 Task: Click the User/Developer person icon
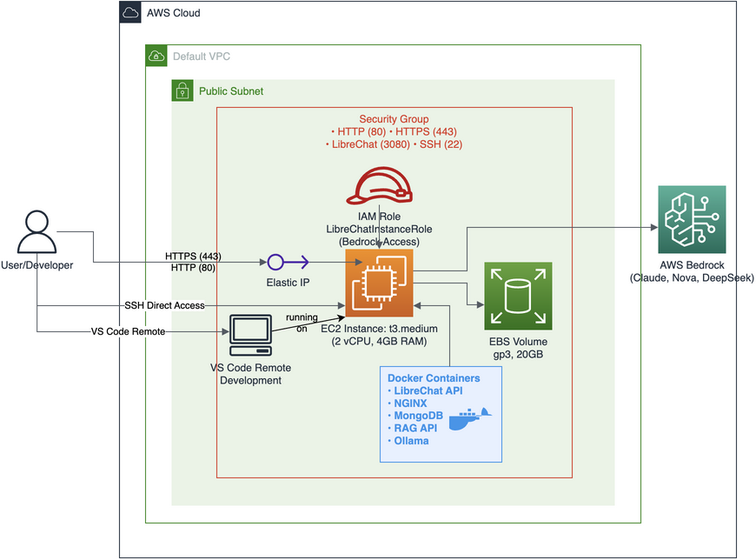[36, 232]
